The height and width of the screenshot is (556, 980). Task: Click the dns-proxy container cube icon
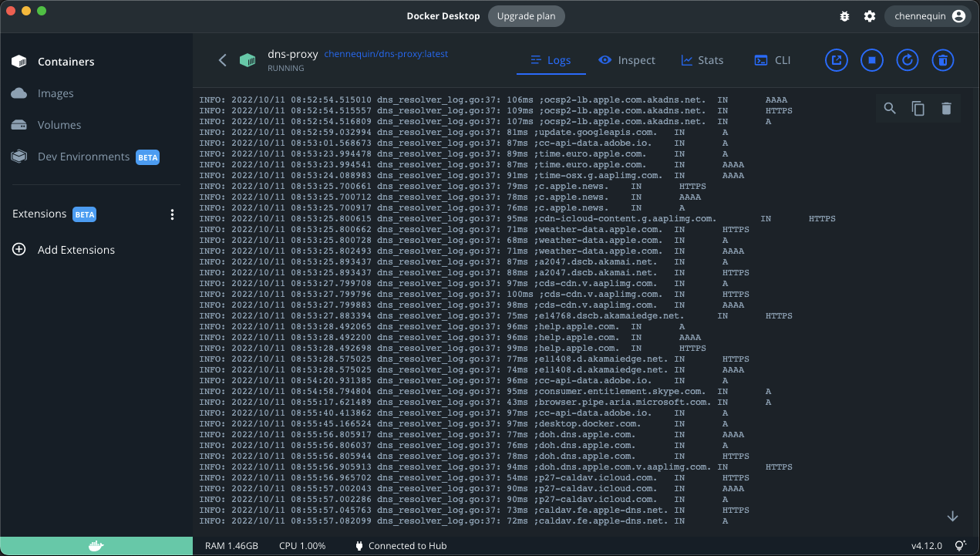pyautogui.click(x=248, y=60)
